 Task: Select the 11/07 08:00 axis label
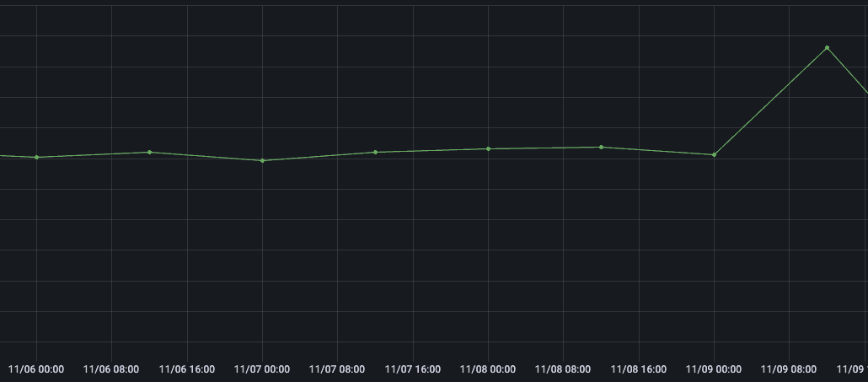(x=337, y=369)
